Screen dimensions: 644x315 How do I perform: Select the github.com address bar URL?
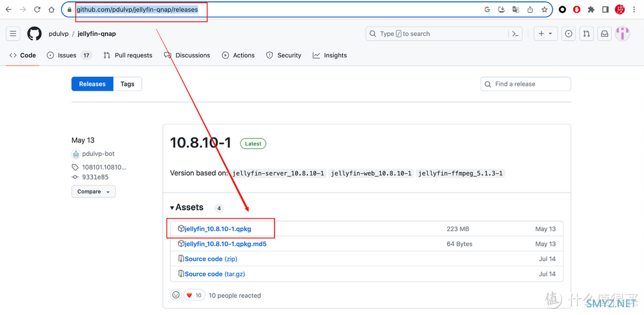point(137,10)
